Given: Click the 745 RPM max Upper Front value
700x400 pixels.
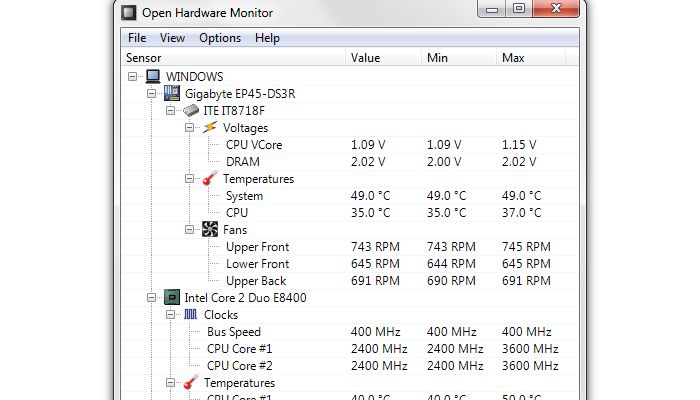Looking at the screenshot, I should coord(526,246).
